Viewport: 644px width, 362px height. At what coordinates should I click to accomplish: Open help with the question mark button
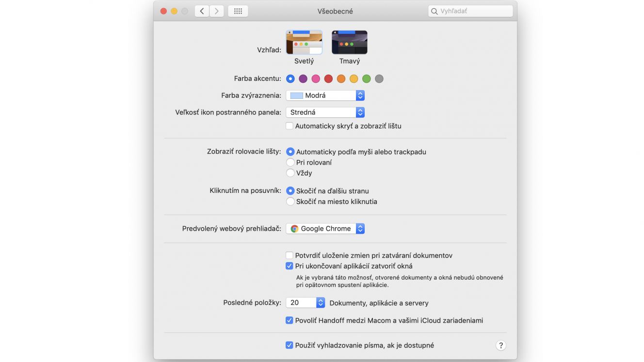[501, 346]
